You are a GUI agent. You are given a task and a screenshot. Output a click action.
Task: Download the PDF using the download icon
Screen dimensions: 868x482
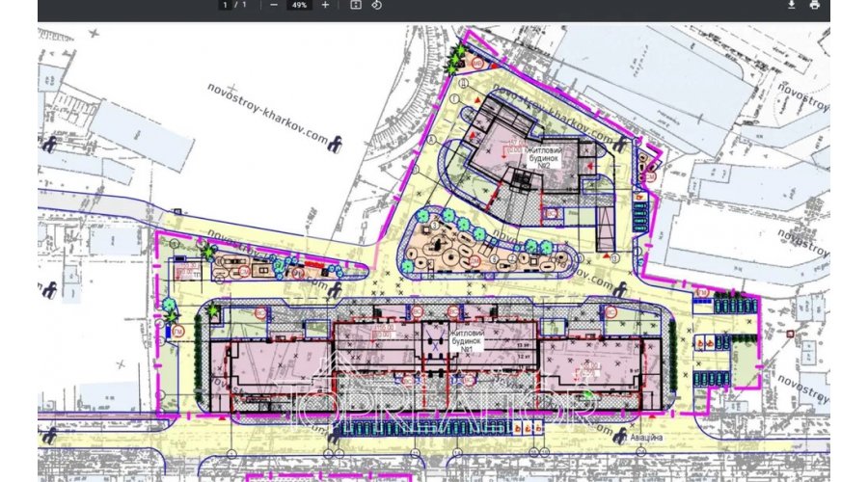coord(791,5)
